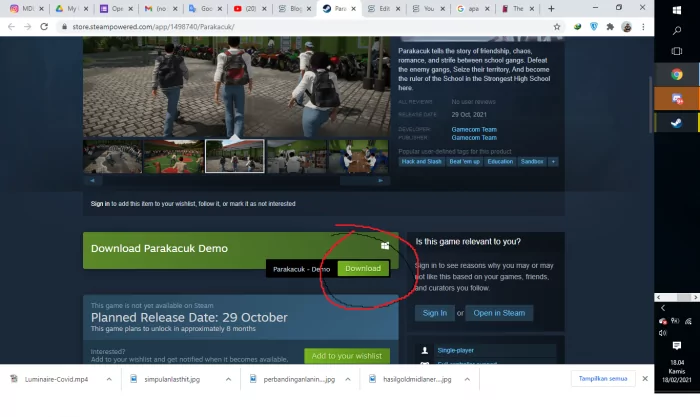Click the Windows Start icon
The width and height of the screenshot is (700, 417).
coord(677,10)
